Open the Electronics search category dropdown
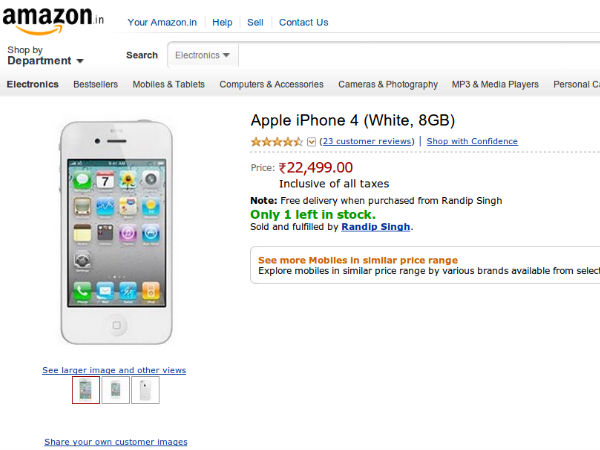Image resolution: width=600 pixels, height=450 pixels. click(203, 56)
